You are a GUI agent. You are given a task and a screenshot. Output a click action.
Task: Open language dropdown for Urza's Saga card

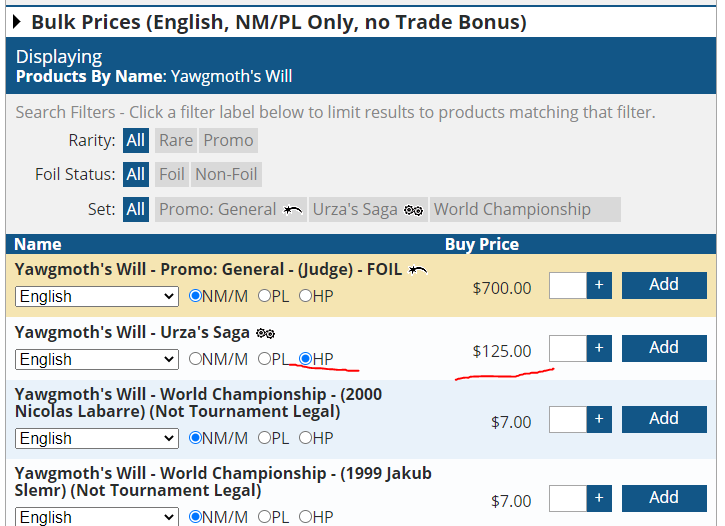pos(97,359)
